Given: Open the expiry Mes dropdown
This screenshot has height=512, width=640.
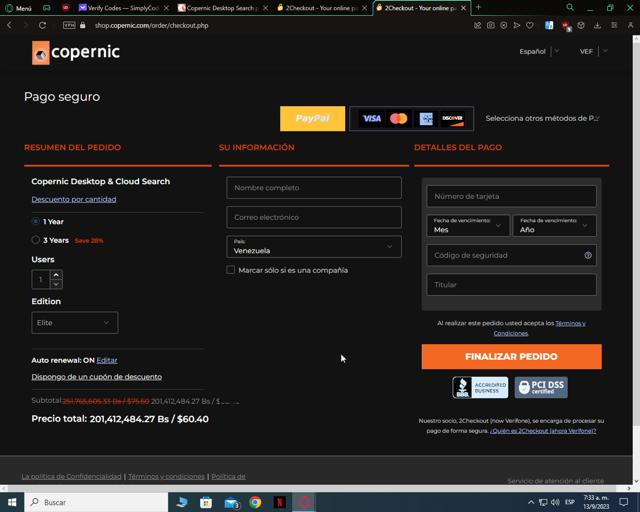Looking at the screenshot, I should pos(468,226).
